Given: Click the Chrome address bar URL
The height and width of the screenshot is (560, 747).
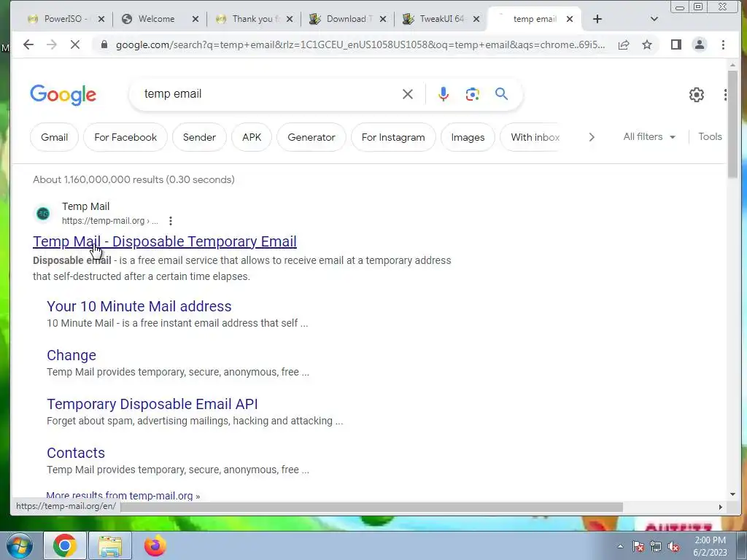Looking at the screenshot, I should pos(360,44).
